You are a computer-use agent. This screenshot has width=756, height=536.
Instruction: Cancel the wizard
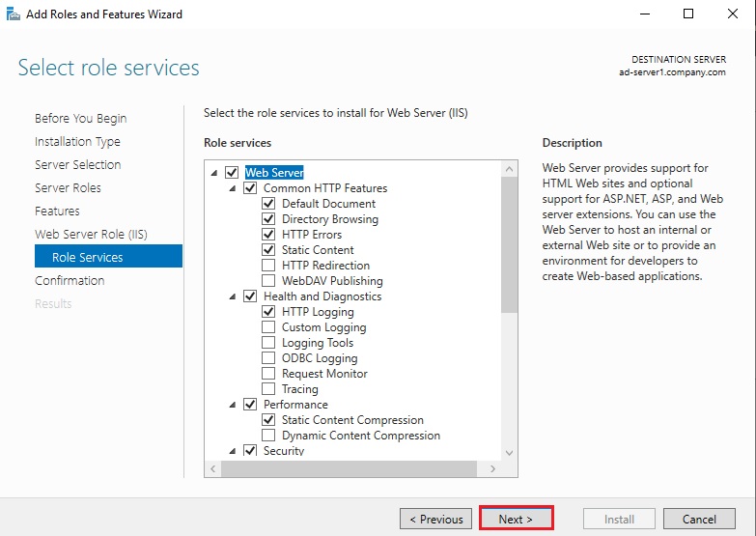point(699,519)
